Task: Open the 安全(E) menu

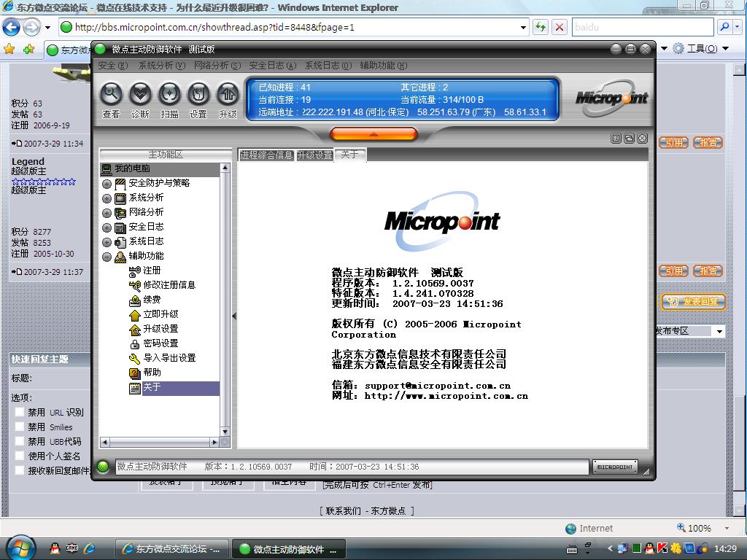Action: click(113, 66)
